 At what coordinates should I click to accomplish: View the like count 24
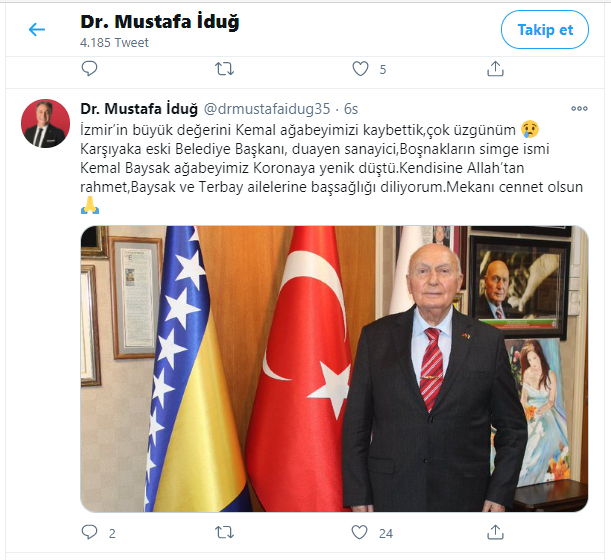coord(386,533)
